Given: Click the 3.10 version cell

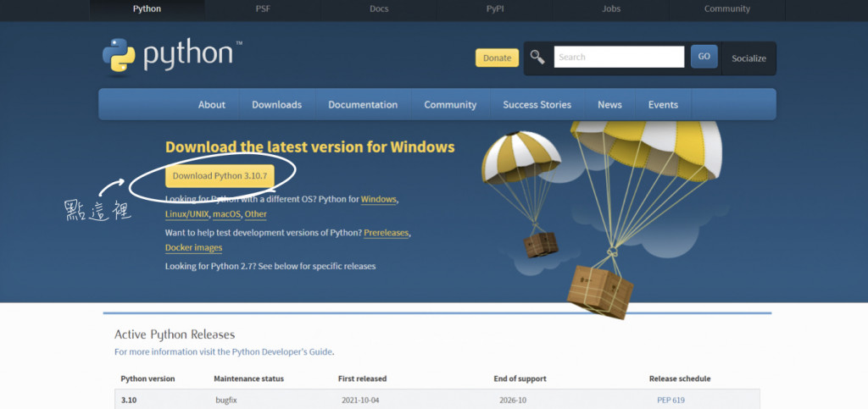Looking at the screenshot, I should coord(129,400).
